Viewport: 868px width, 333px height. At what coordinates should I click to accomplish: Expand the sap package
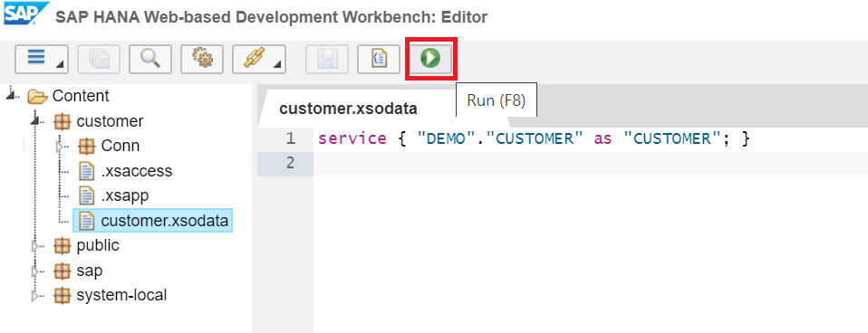(36, 271)
